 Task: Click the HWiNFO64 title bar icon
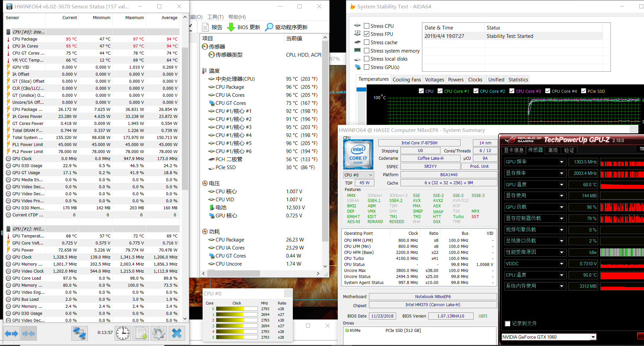9,6
